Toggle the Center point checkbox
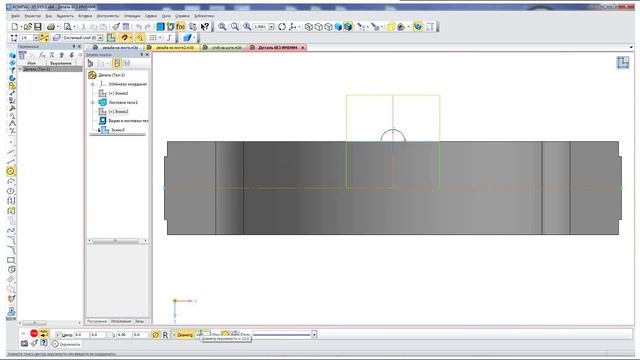This screenshot has height=360, width=640. pos(58,335)
